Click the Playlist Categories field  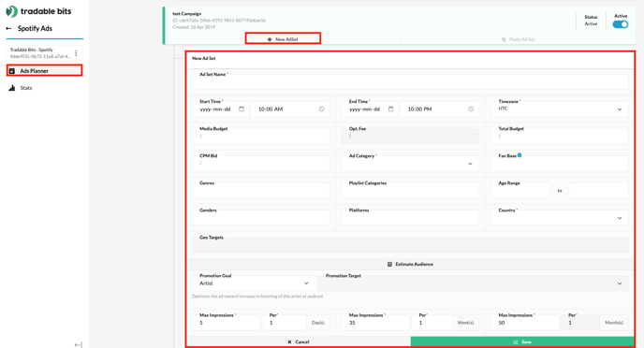coord(410,191)
